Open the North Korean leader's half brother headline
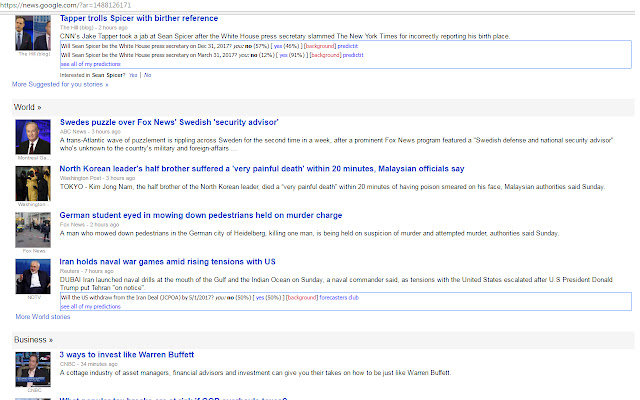The width and height of the screenshot is (640, 400). [262, 169]
